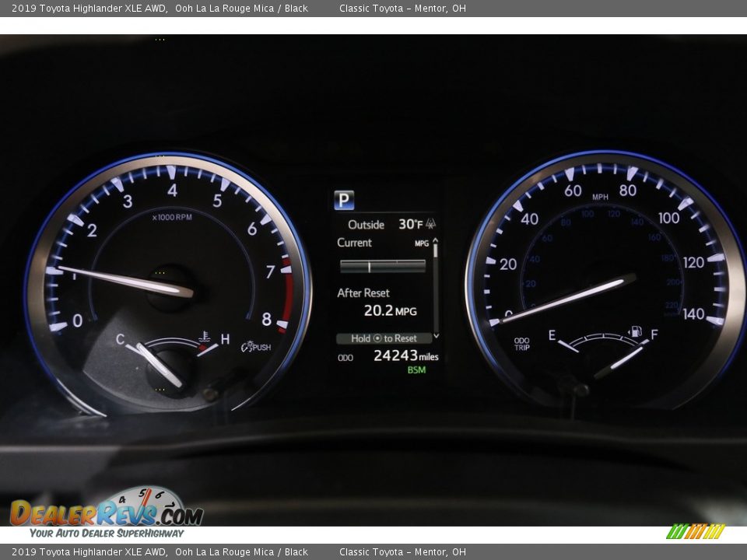
Task: Click the 2019 Toyota Highlander XLE AWD title
Action: click(x=89, y=9)
